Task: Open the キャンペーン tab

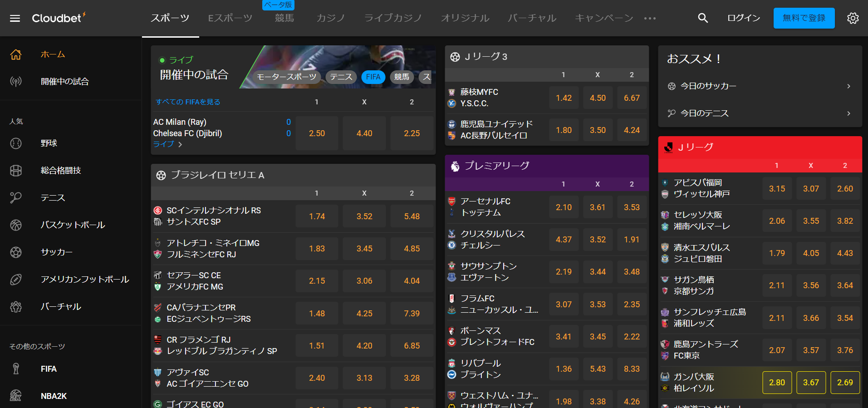Action: click(604, 18)
